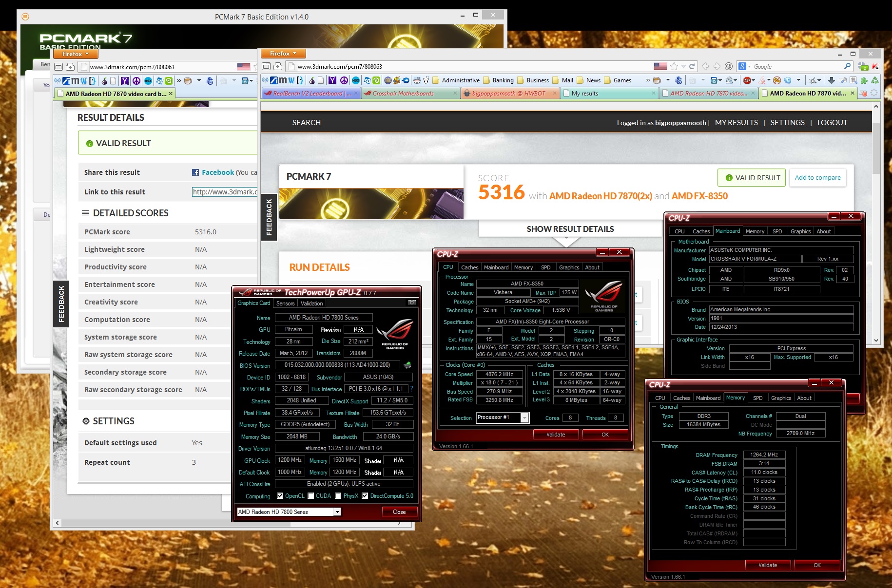Open the orange Firefox menu button in the left window
Screen dimensions: 892x588
tap(76, 54)
